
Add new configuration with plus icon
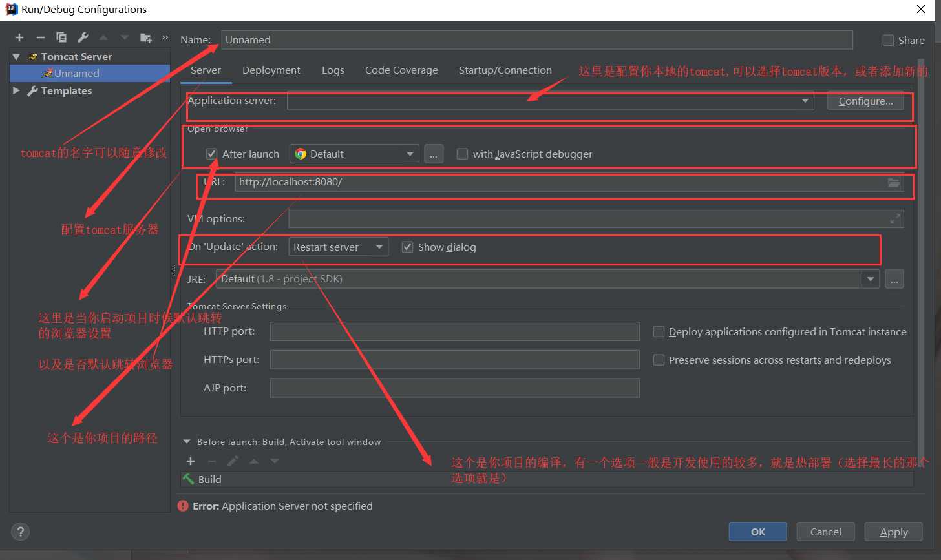pos(19,37)
